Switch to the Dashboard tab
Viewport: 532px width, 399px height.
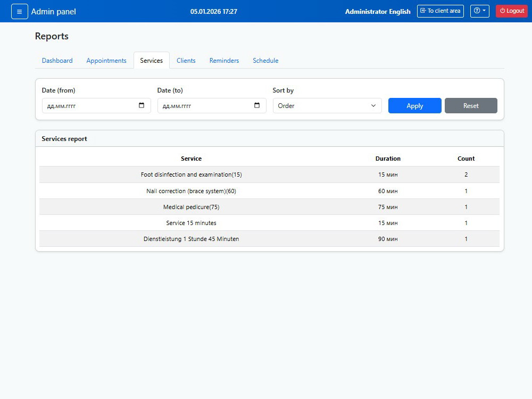[x=57, y=61]
